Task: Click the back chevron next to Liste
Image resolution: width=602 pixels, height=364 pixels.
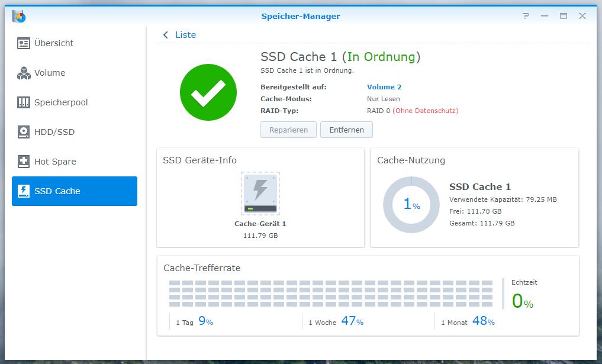Action: (x=166, y=35)
